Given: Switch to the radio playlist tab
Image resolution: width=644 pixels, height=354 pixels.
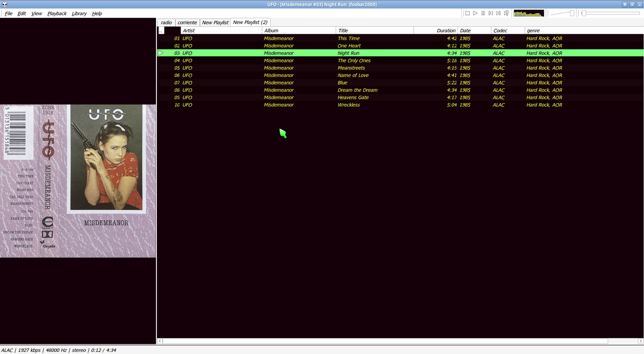Looking at the screenshot, I should (166, 22).
